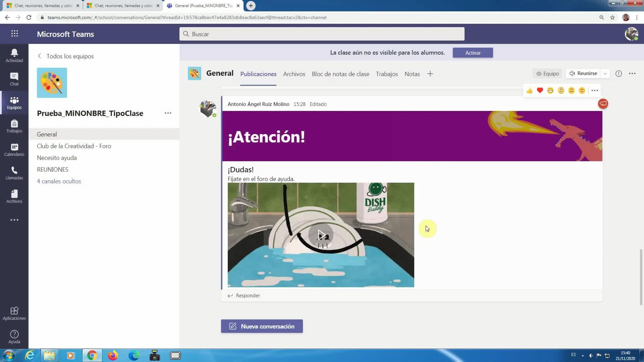This screenshot has height=362, width=644.
Task: Open the app launcher waffle icon
Action: point(14,34)
